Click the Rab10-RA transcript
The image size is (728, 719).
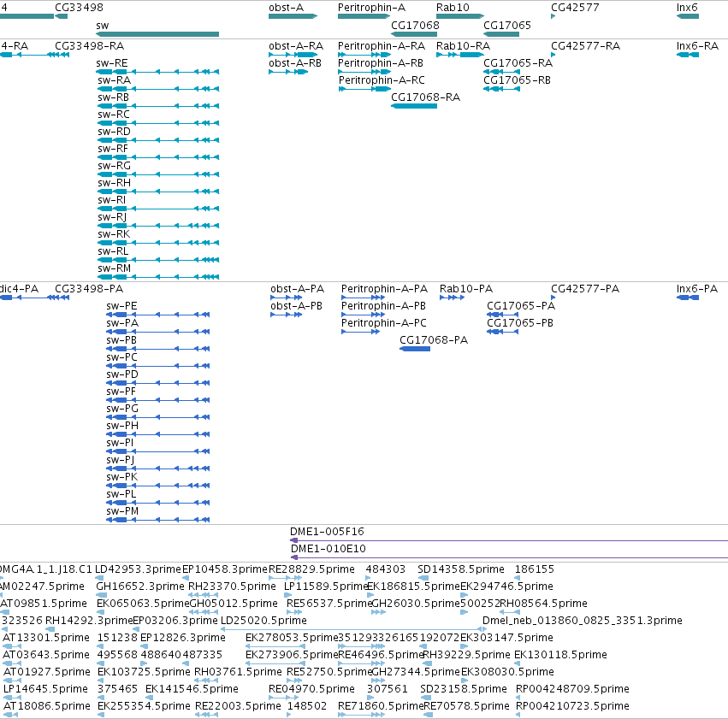pyautogui.click(x=460, y=55)
